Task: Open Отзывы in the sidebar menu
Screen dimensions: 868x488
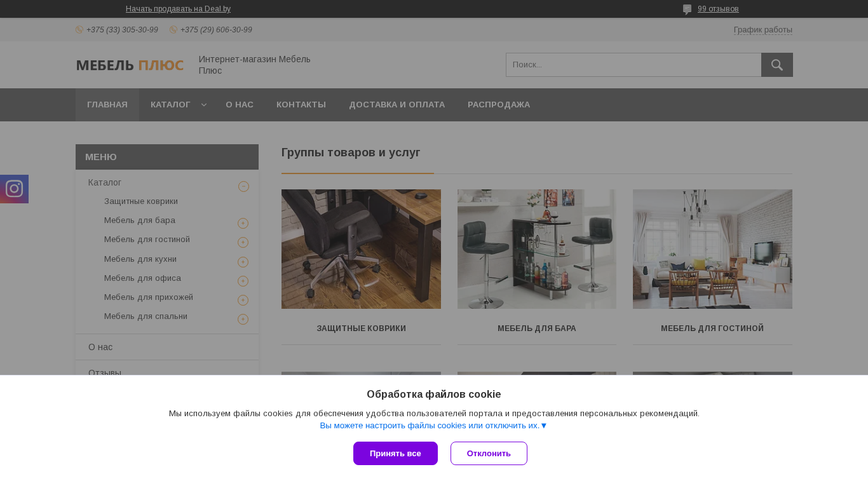Action: click(x=105, y=372)
